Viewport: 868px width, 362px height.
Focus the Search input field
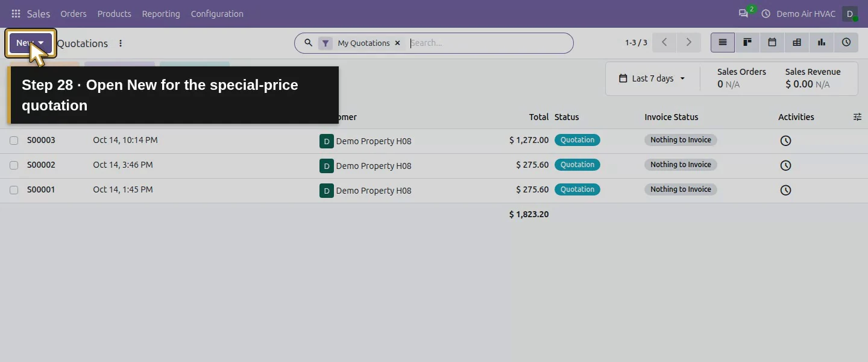coord(488,43)
